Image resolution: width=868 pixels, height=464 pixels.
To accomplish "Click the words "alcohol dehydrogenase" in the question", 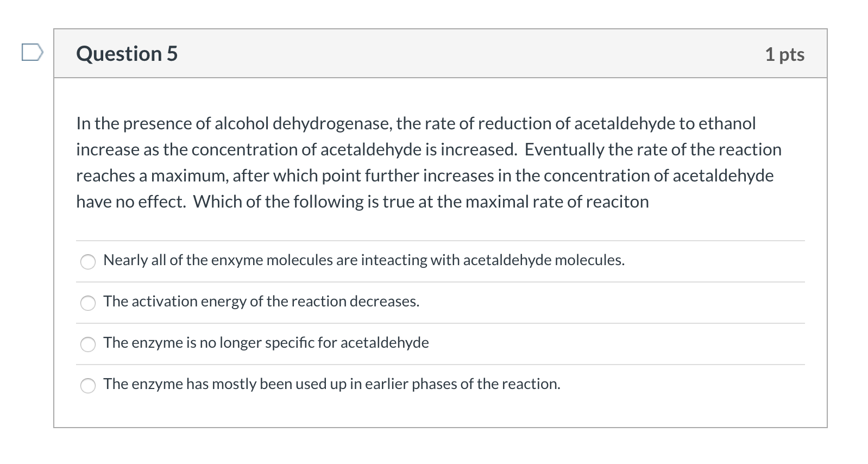I will coord(303,124).
